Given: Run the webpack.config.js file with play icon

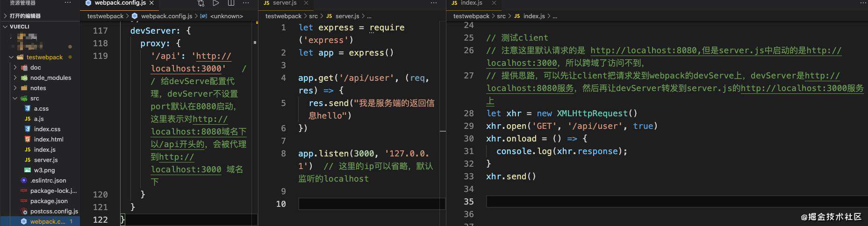Looking at the screenshot, I should 216,3.
